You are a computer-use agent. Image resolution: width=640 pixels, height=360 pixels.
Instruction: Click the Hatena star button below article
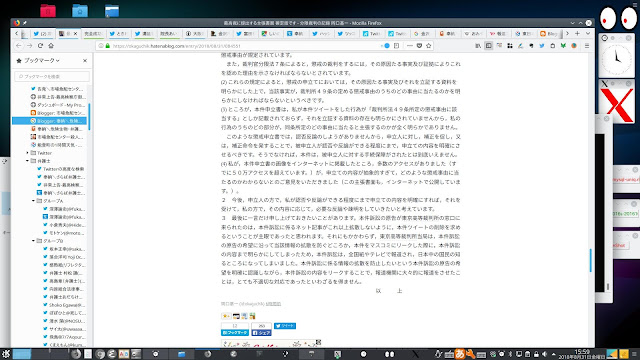point(226,316)
